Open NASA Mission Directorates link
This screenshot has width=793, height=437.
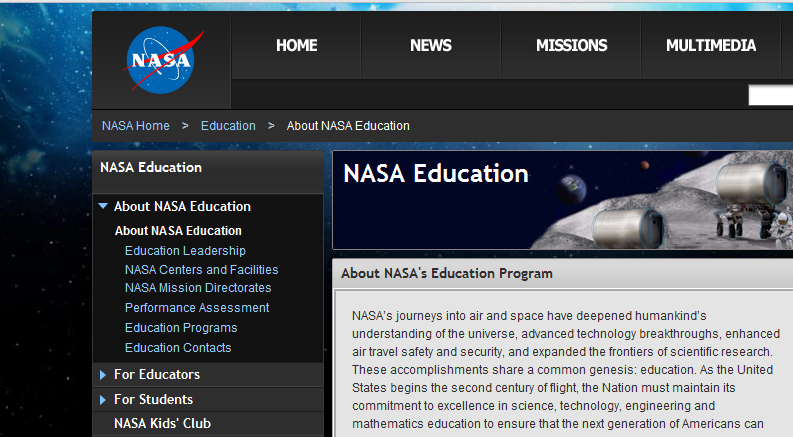click(198, 288)
